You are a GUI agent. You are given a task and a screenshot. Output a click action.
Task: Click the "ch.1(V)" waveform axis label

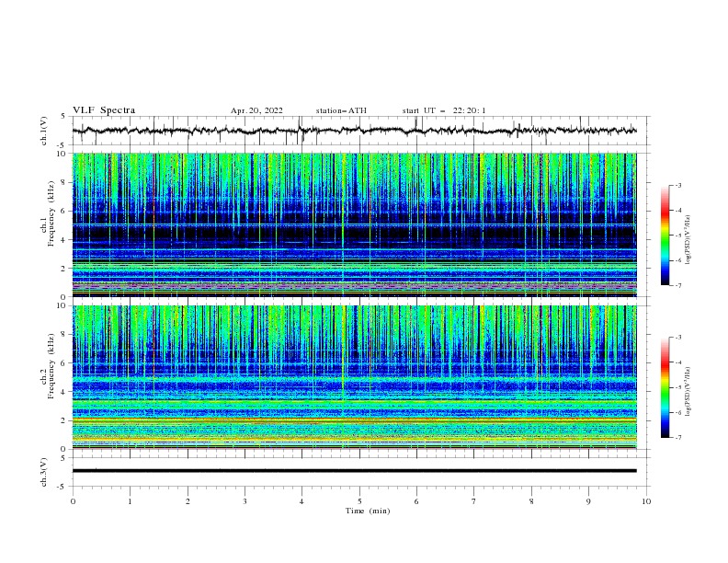tap(44, 131)
